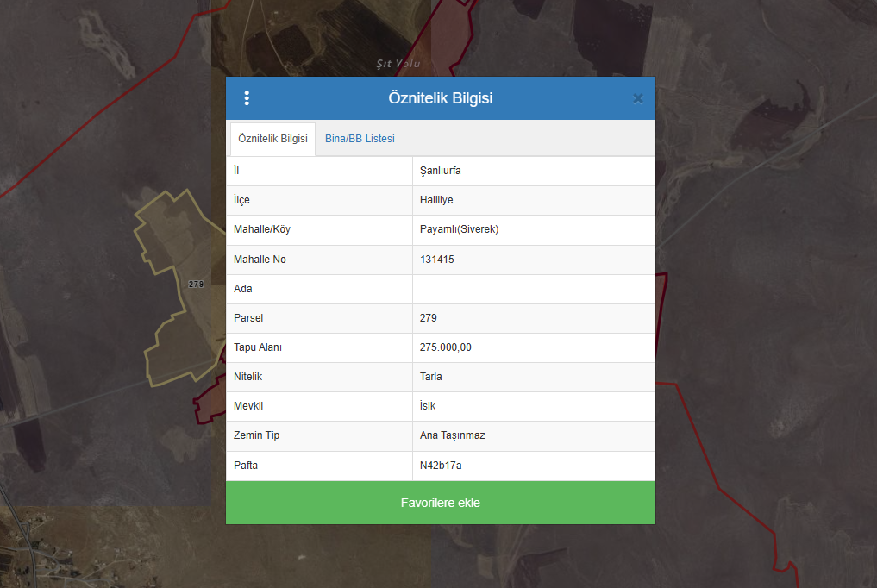This screenshot has width=877, height=588.
Task: Click the Payamlı(Siverek) neighborhood value
Action: pyautogui.click(x=459, y=229)
